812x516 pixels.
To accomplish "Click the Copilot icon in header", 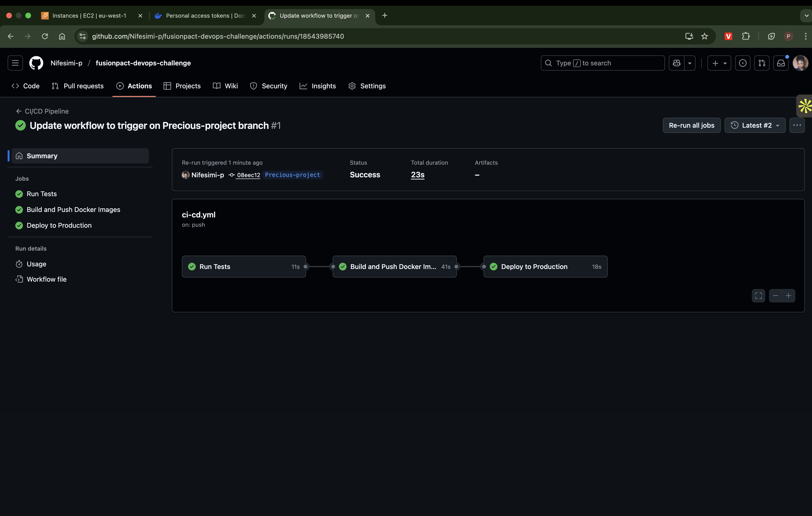I will point(676,63).
